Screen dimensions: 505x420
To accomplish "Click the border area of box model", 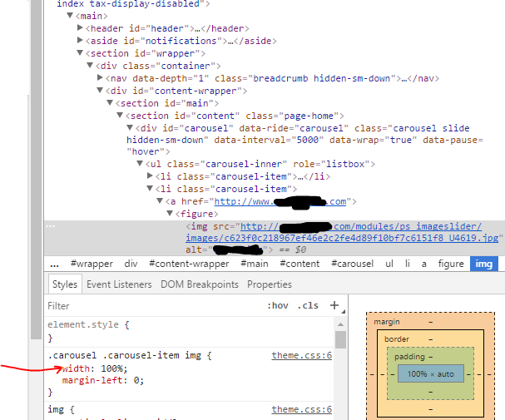I will [397, 339].
